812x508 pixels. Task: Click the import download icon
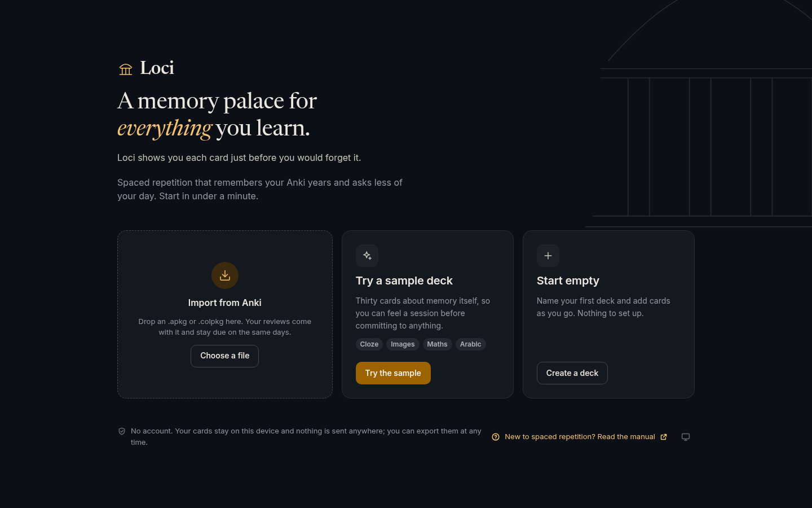pos(225,275)
